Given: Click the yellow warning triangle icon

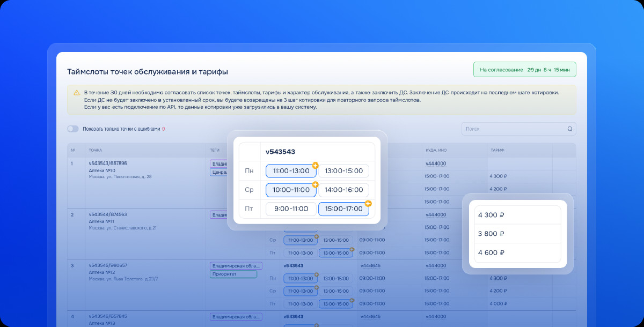Looking at the screenshot, I should click(77, 93).
